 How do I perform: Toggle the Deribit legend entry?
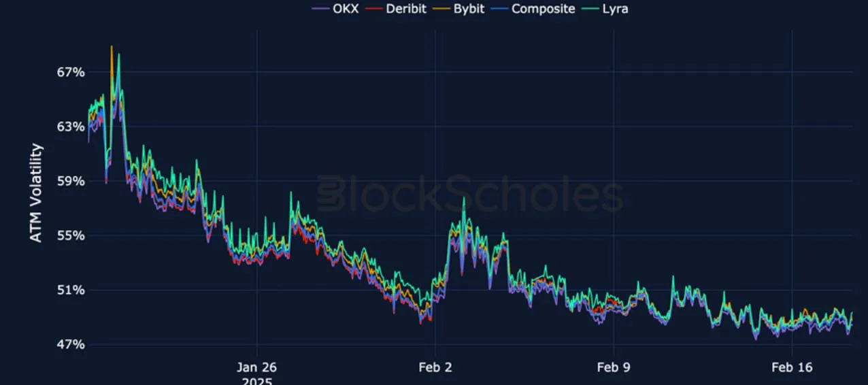coord(397,9)
